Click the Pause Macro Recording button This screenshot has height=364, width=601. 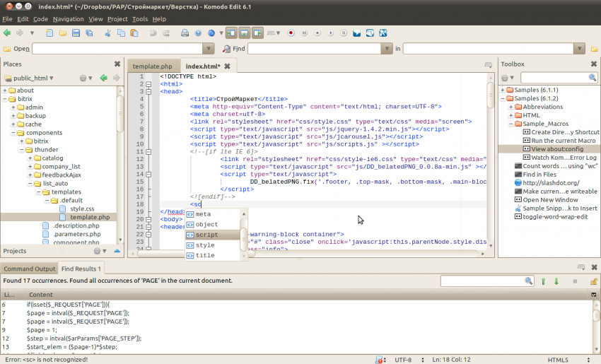coord(304,33)
